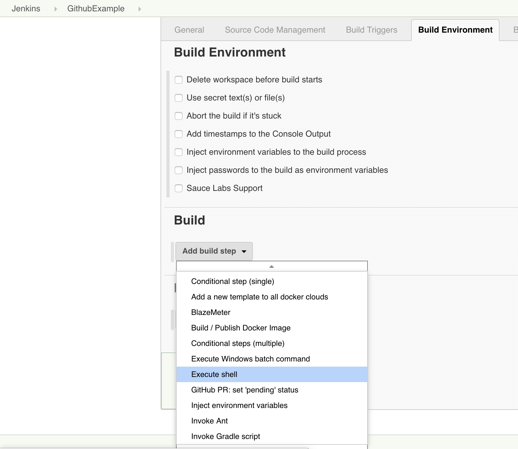Enable Delete workspace before build starts
Screen dimensions: 518x449
tap(179, 80)
